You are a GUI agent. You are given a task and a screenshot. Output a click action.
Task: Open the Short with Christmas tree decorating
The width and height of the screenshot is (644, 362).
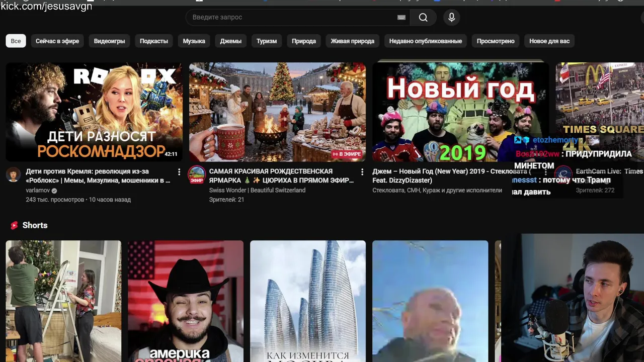63,301
